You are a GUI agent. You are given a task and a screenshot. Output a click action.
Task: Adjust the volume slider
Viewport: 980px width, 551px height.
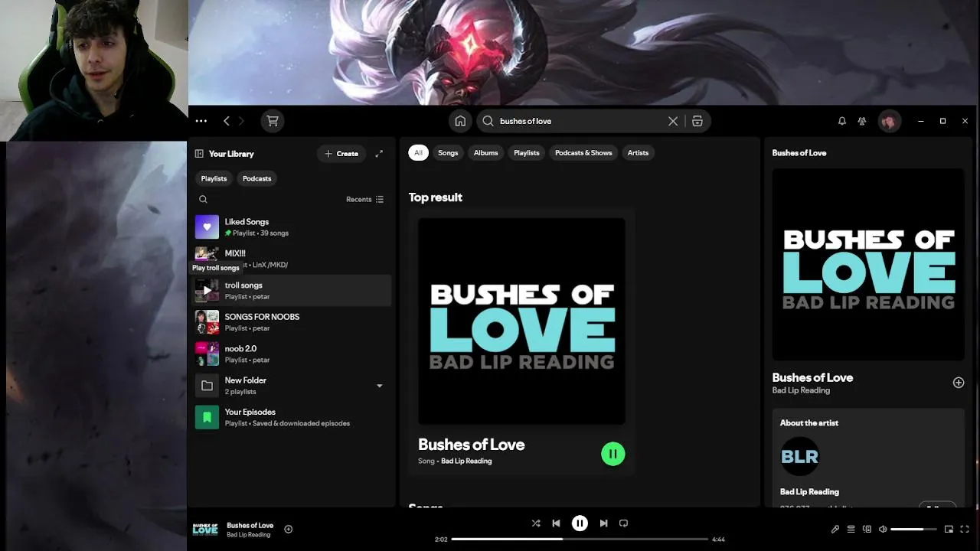[913, 529]
